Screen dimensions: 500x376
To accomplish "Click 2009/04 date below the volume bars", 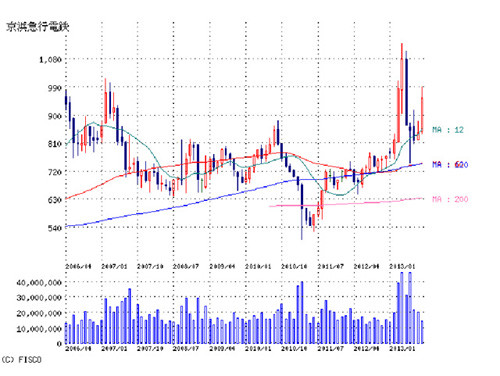I will coord(222,348).
